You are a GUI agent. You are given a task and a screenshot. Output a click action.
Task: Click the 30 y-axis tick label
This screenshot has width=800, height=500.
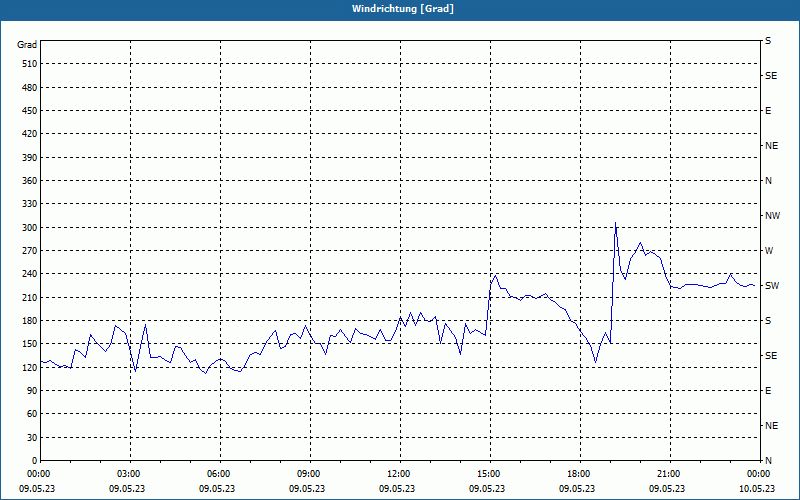(32, 437)
